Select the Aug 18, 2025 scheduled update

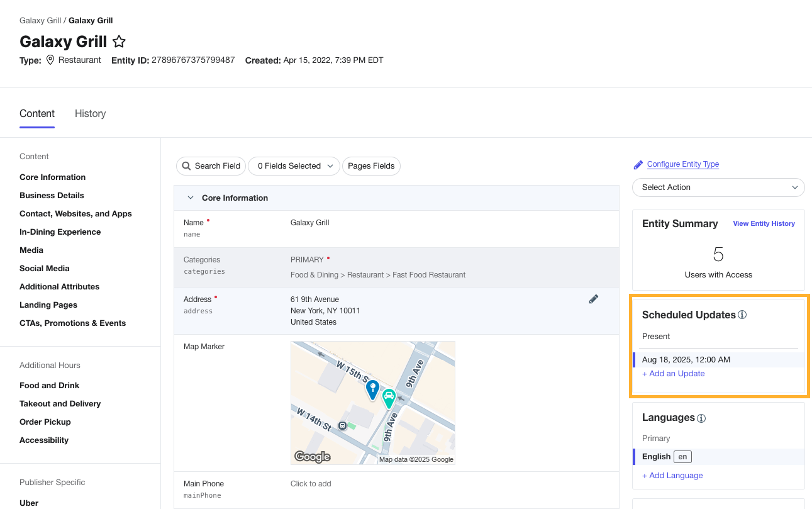[x=686, y=359]
